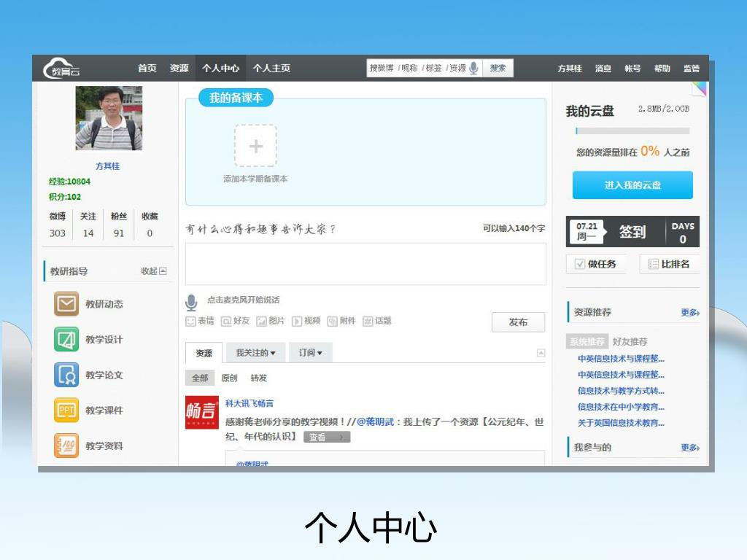Screen dimensions: 747x560
Task: Click the 方其桂 profile name link
Action: pyautogui.click(x=108, y=166)
